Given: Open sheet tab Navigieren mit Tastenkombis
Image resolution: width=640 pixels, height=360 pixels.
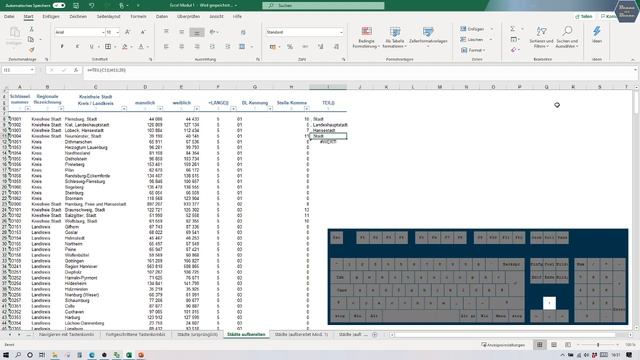Looking at the screenshot, I should (66, 335).
